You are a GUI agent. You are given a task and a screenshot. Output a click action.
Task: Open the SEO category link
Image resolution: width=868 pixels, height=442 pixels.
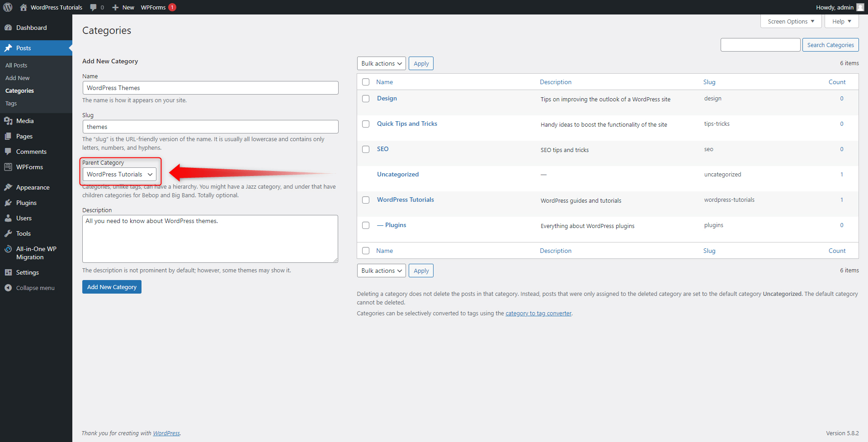point(383,149)
